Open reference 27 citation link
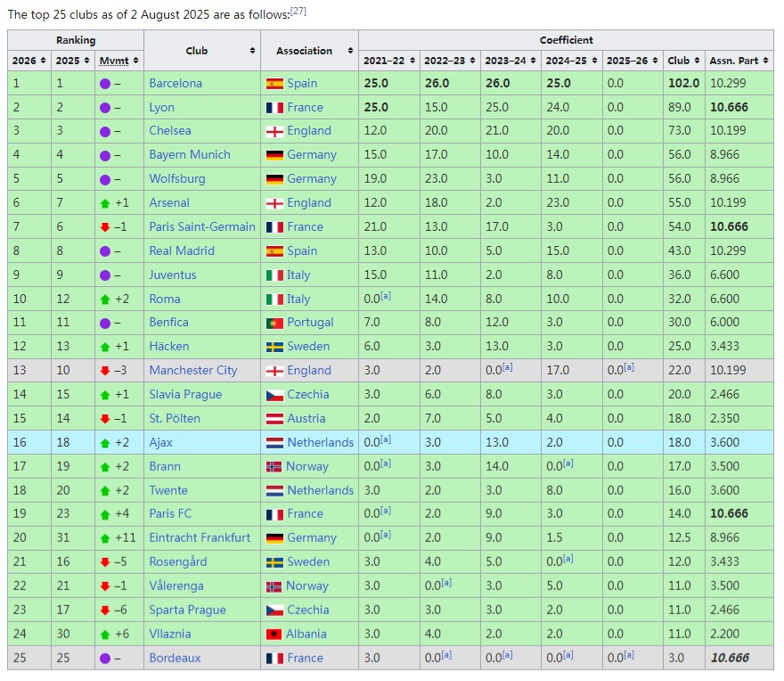This screenshot has width=784, height=681. (x=298, y=11)
